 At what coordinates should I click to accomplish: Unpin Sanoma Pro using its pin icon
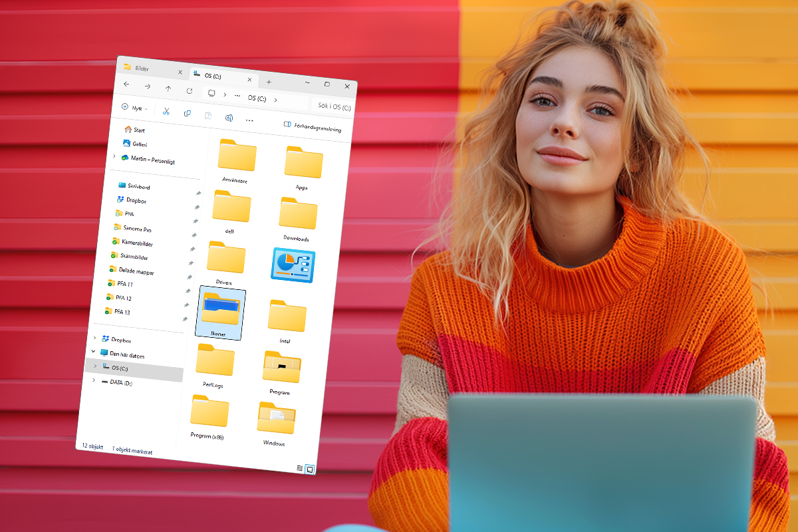194,235
